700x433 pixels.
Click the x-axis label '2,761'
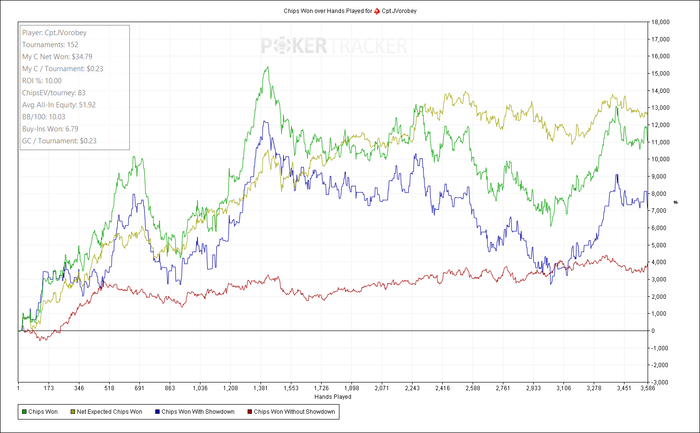click(503, 388)
